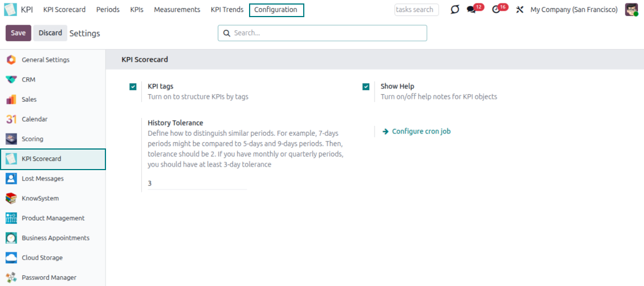Screen dimensions: 644x286
Task: Toggle the KPI tags checkbox
Action: 133,87
